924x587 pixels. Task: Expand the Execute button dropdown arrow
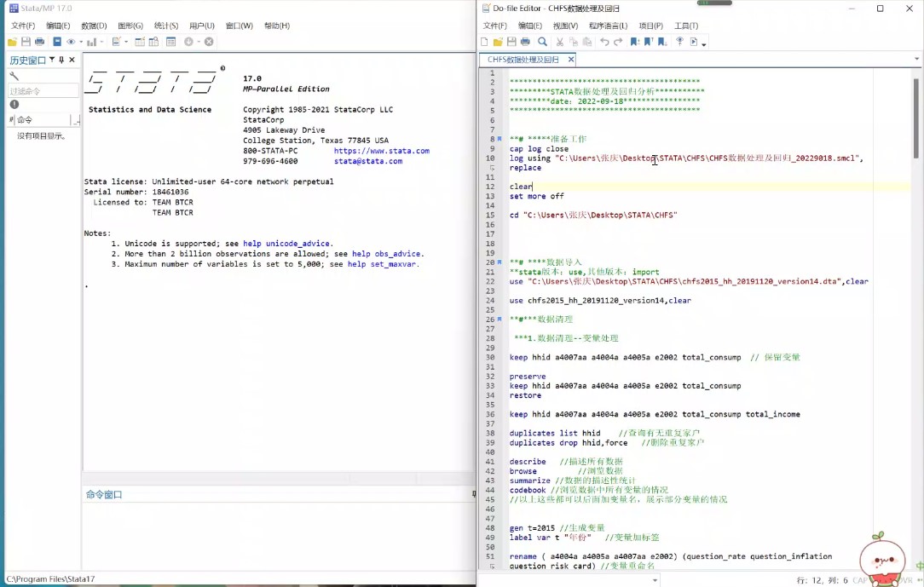(x=704, y=43)
